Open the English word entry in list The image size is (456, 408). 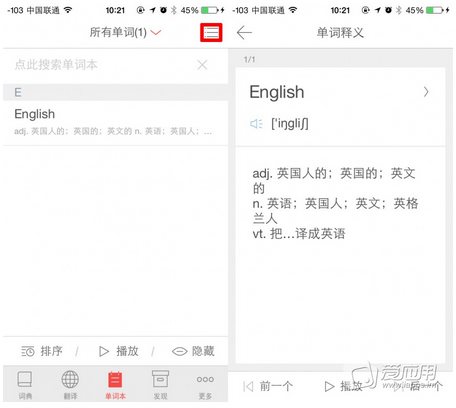pos(115,122)
